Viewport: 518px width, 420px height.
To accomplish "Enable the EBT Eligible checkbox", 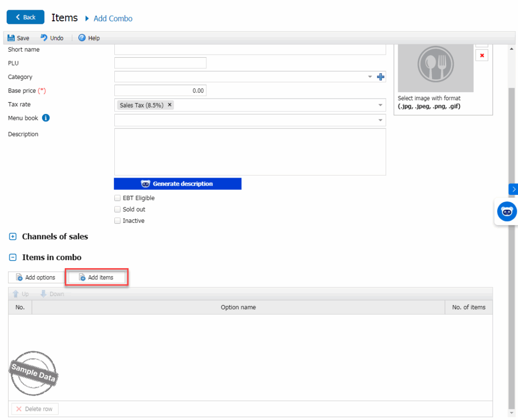I will pos(117,198).
